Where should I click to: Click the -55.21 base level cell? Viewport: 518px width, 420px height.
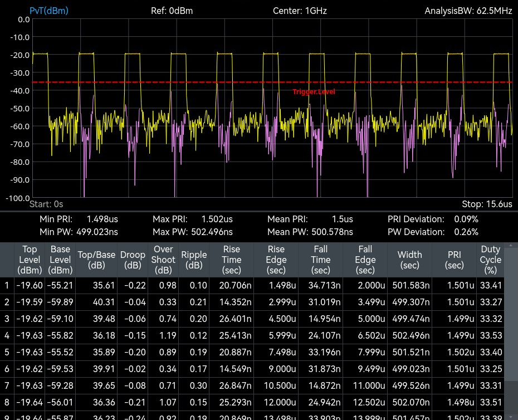click(x=60, y=286)
